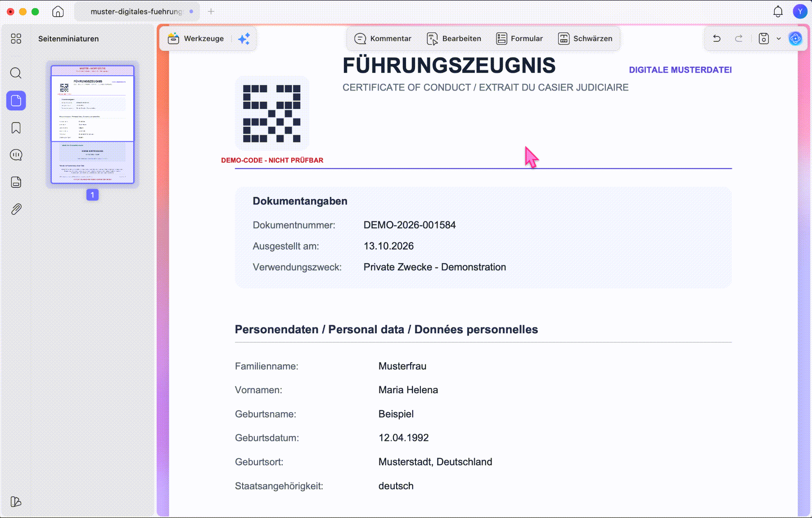Click the save icon in toolbar
Viewport: 812px width, 518px height.
coord(764,38)
